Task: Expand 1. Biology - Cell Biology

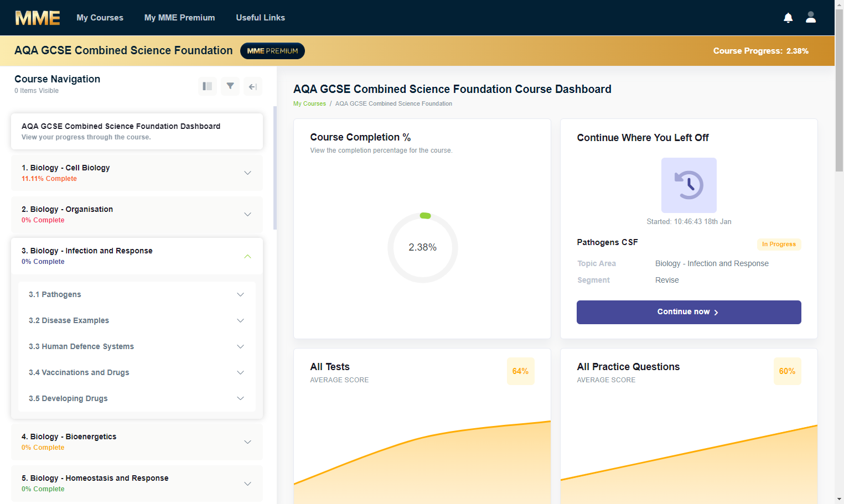Action: tap(137, 173)
